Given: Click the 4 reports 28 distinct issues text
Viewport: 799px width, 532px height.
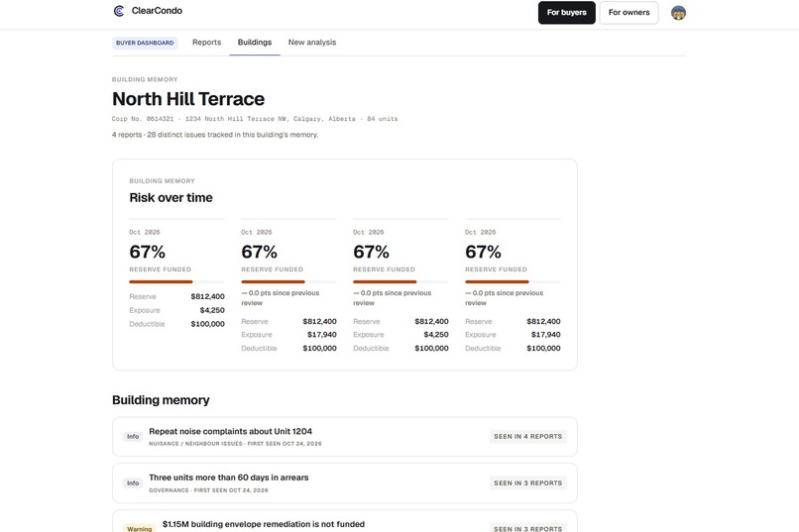Looking at the screenshot, I should [215, 135].
